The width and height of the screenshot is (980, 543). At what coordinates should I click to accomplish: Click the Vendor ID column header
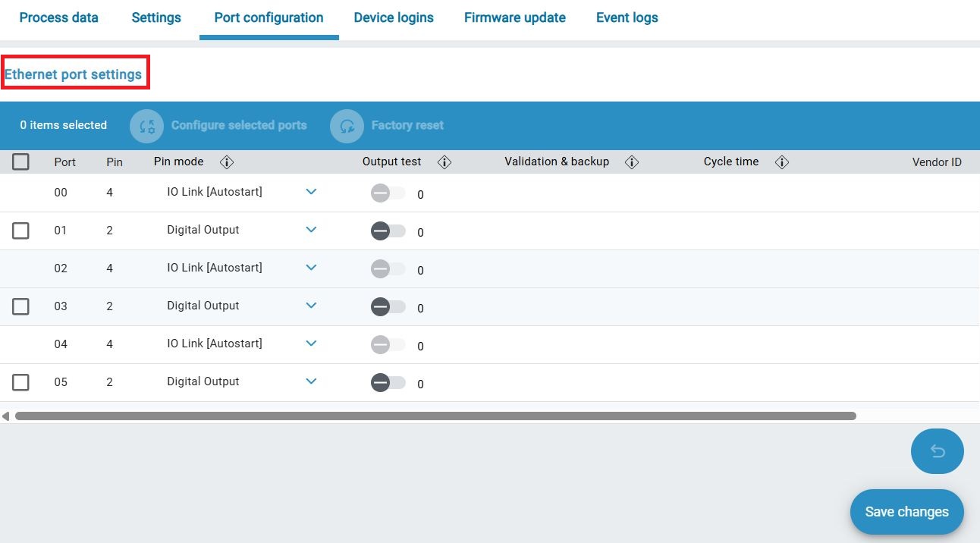click(x=937, y=162)
